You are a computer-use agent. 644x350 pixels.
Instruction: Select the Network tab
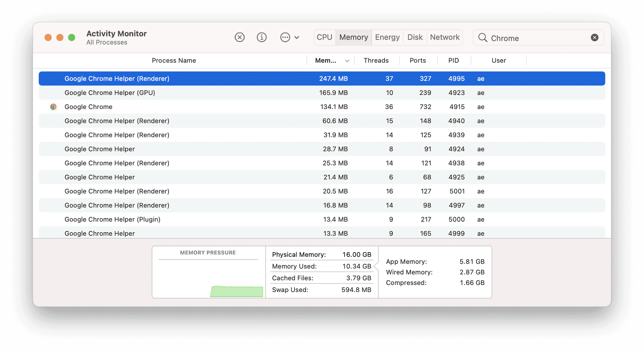click(445, 37)
